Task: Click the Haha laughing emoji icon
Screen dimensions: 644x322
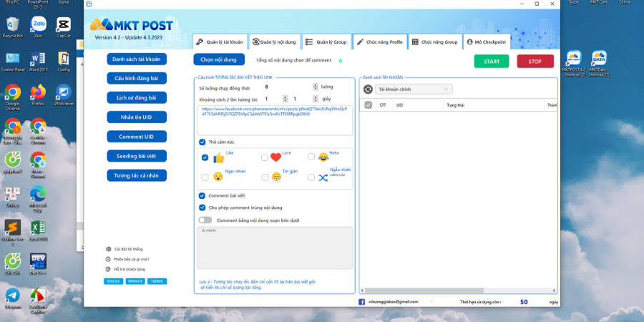Action: pyautogui.click(x=323, y=157)
